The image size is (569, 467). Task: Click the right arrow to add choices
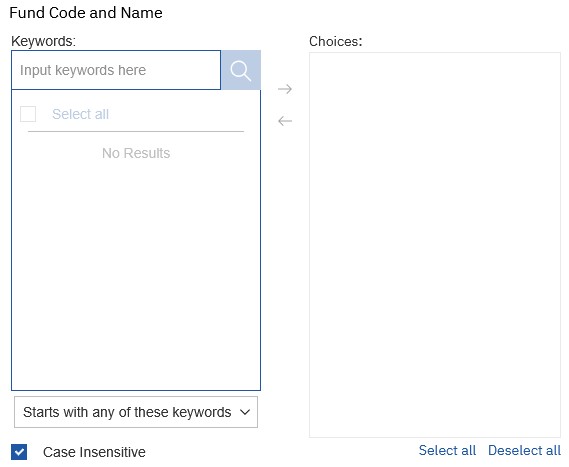point(285,89)
